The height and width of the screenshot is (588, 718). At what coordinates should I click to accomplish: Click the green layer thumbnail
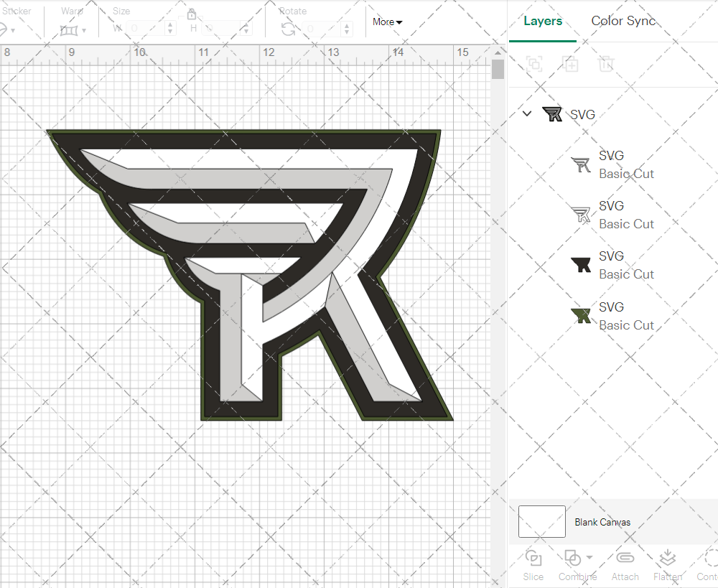[581, 315]
